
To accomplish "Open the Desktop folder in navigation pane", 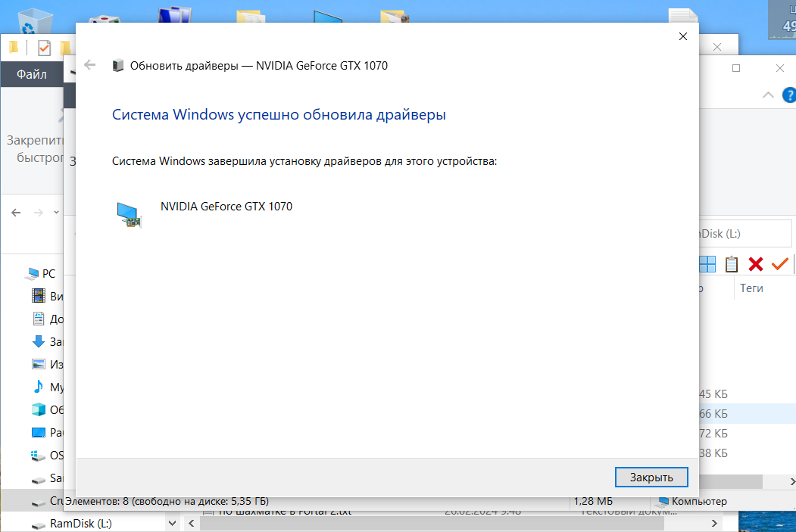I will [47, 433].
